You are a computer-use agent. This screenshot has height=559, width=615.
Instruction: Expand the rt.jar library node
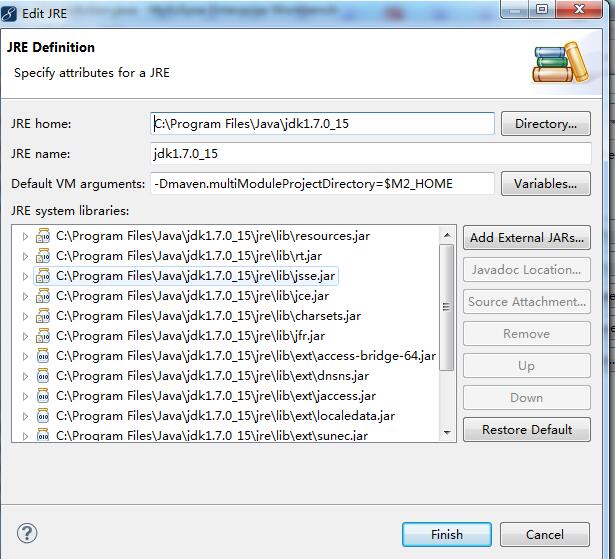tap(25, 256)
